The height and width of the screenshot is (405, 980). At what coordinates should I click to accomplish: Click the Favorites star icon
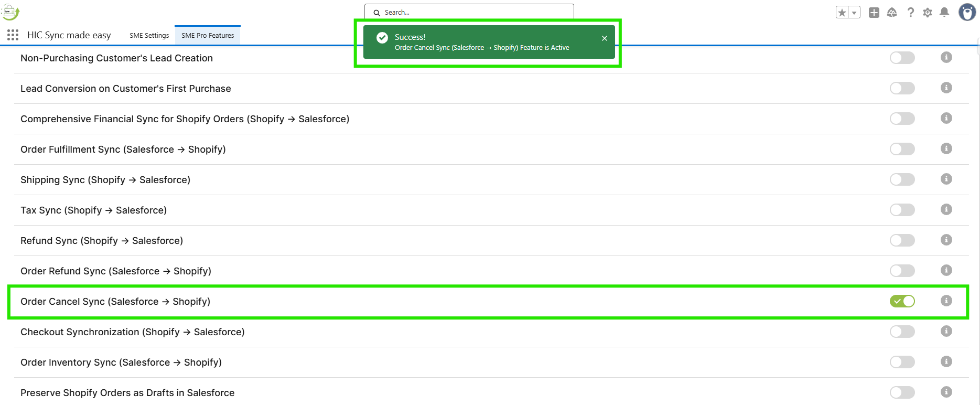842,13
